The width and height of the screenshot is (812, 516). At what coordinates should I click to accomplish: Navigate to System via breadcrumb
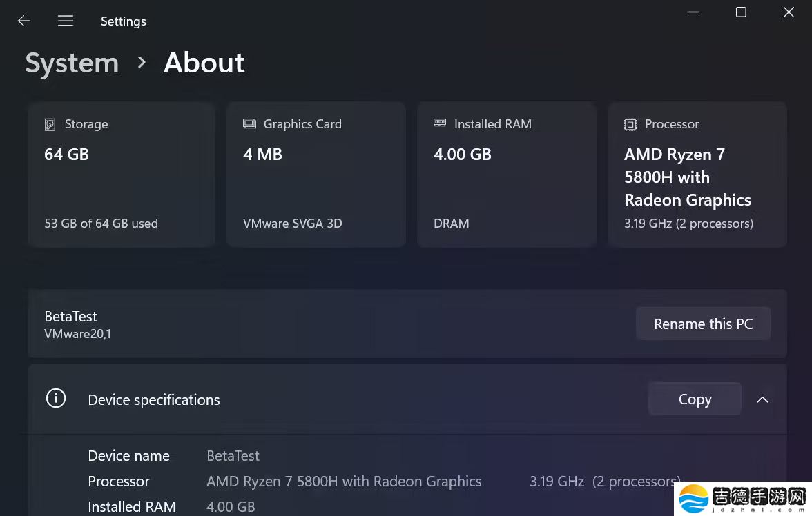click(x=72, y=63)
